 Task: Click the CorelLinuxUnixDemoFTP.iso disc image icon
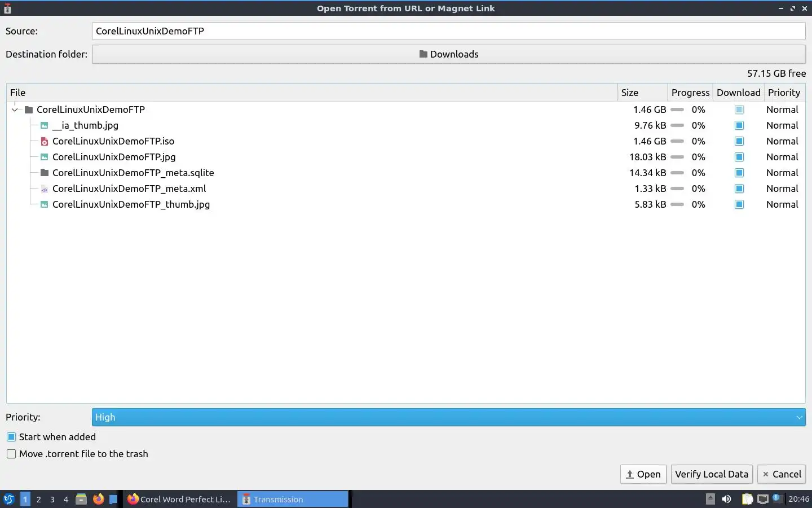pos(45,141)
